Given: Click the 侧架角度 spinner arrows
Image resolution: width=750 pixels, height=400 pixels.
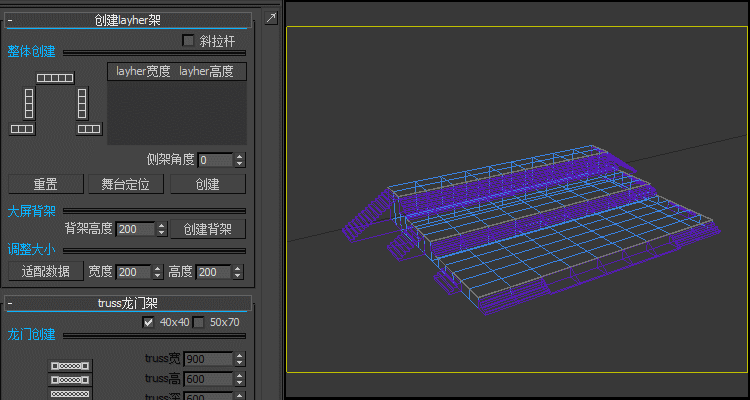Looking at the screenshot, I should [x=240, y=160].
